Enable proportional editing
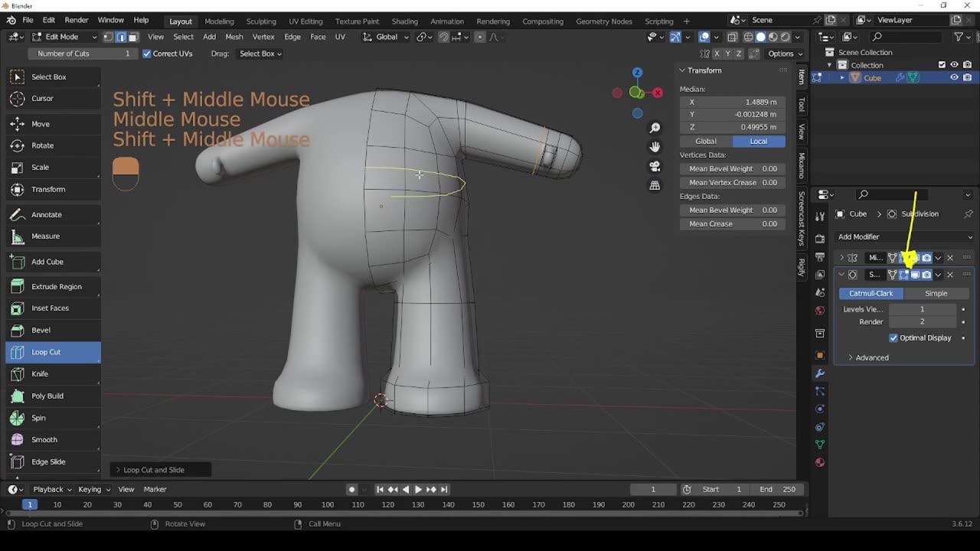980x551 pixels. [x=480, y=37]
